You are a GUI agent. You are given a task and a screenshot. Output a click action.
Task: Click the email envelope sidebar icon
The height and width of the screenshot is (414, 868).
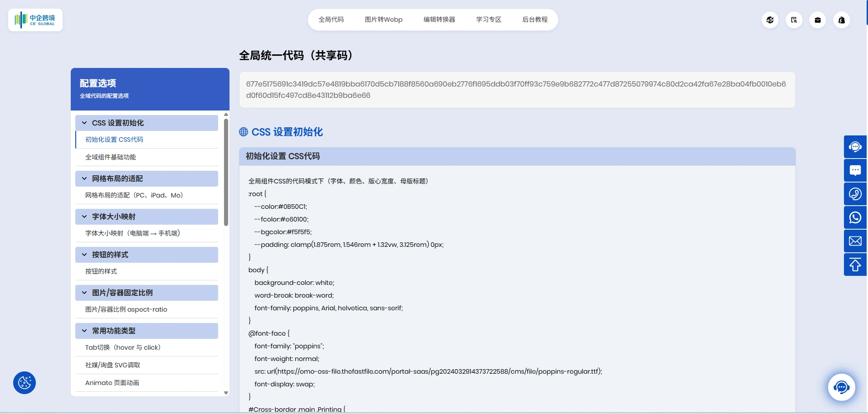(855, 241)
